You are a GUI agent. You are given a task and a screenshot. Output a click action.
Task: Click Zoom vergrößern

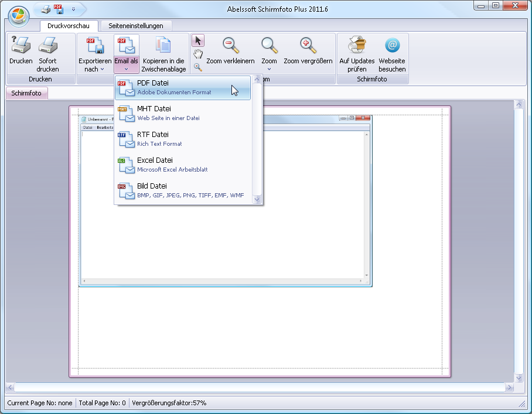pos(308,50)
